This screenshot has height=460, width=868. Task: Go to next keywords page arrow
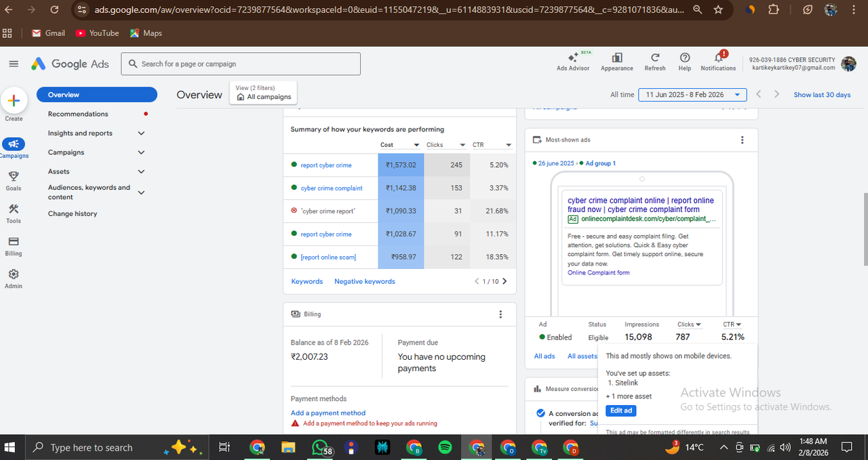click(x=504, y=281)
